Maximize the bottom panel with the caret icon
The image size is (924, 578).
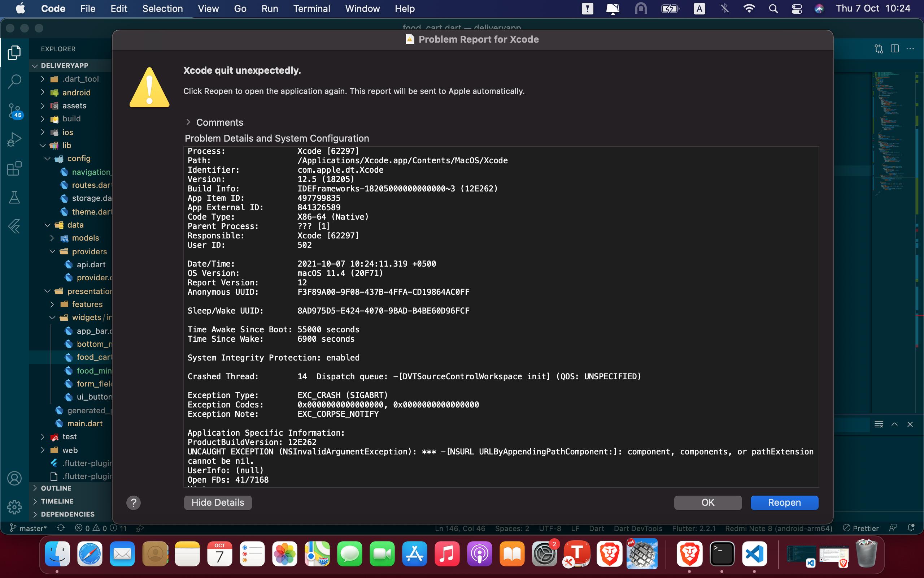coord(895,424)
